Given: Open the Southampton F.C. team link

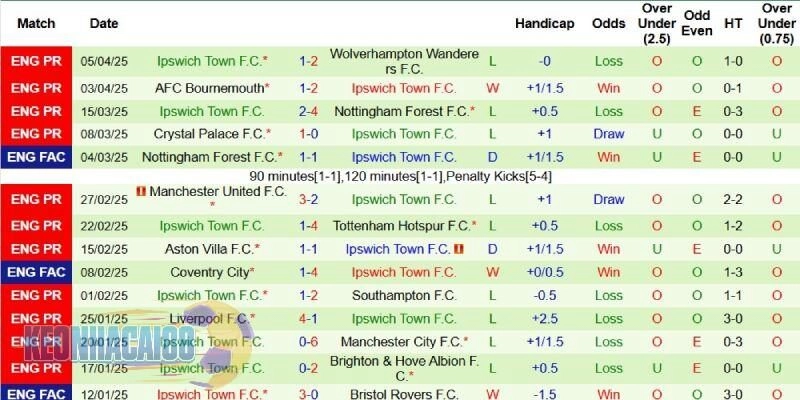Looking at the screenshot, I should click(404, 296).
